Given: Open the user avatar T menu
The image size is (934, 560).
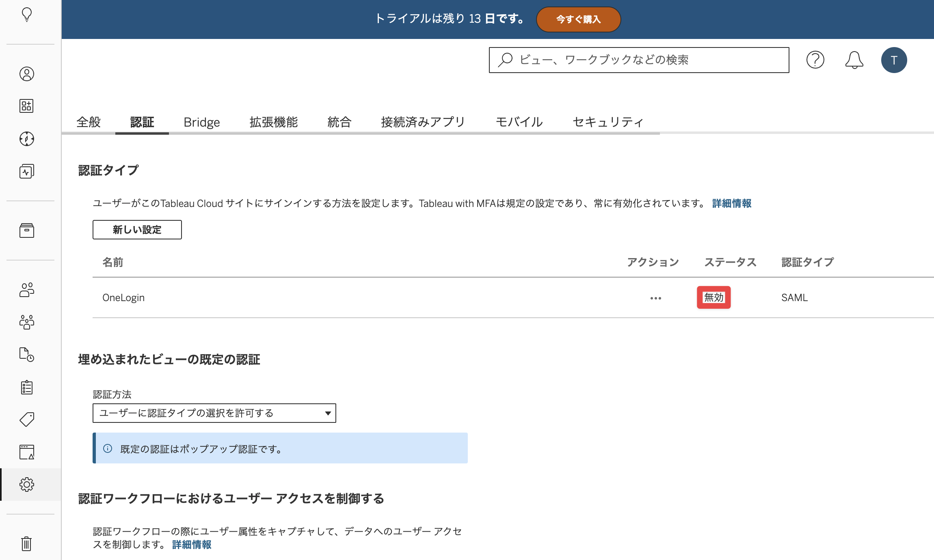Looking at the screenshot, I should pyautogui.click(x=894, y=60).
